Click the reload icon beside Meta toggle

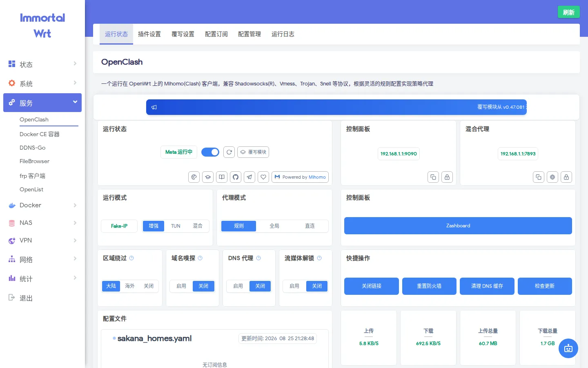(229, 152)
